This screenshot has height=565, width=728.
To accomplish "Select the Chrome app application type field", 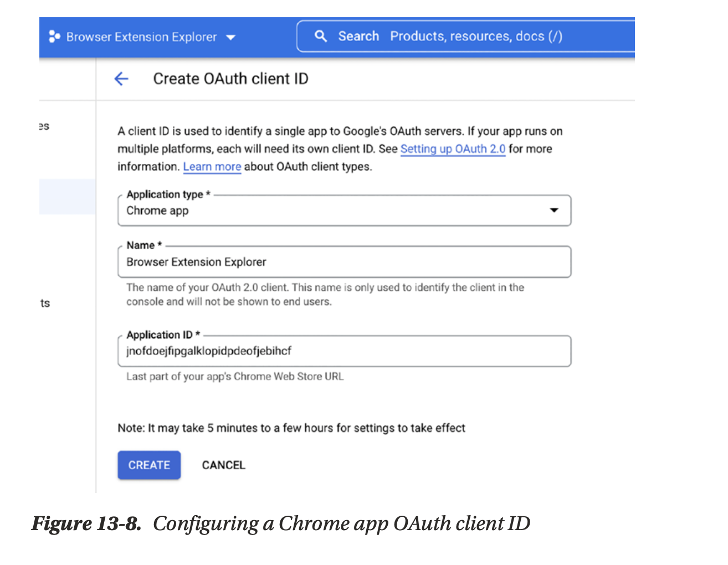I will pyautogui.click(x=332, y=211).
